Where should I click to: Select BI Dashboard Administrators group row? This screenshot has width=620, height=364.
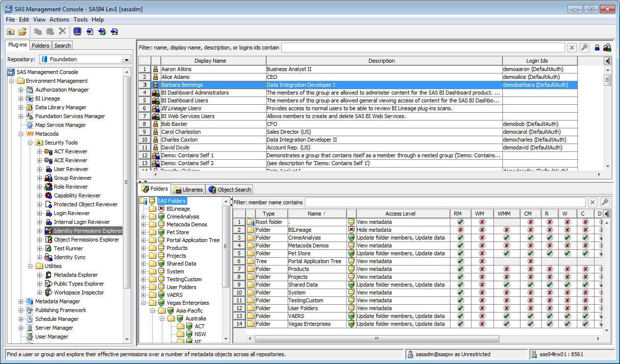358,93
